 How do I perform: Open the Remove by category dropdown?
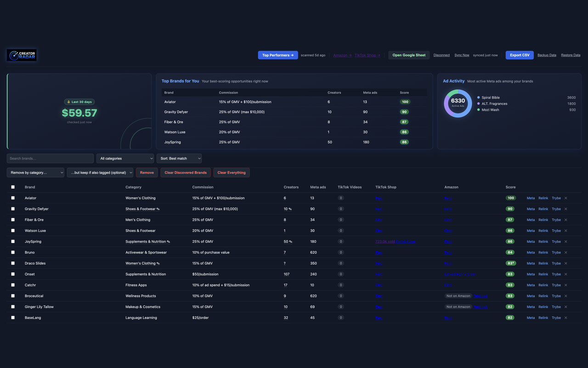(x=35, y=172)
